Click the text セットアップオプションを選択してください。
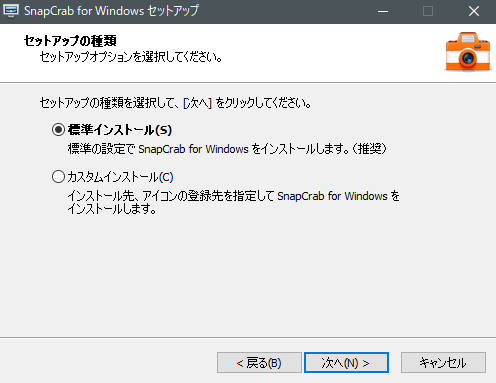 point(131,57)
